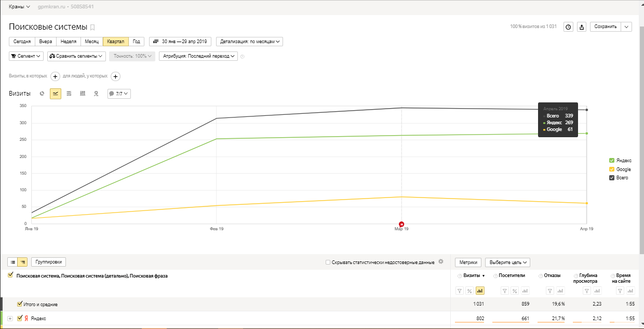Click the Метрики button

click(468, 262)
